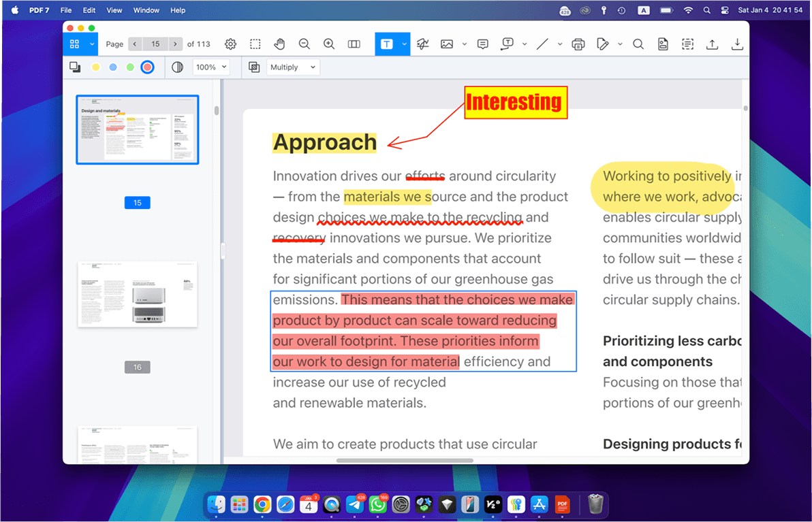
Task: Click the page label 16 under thumbnail
Action: (x=137, y=368)
